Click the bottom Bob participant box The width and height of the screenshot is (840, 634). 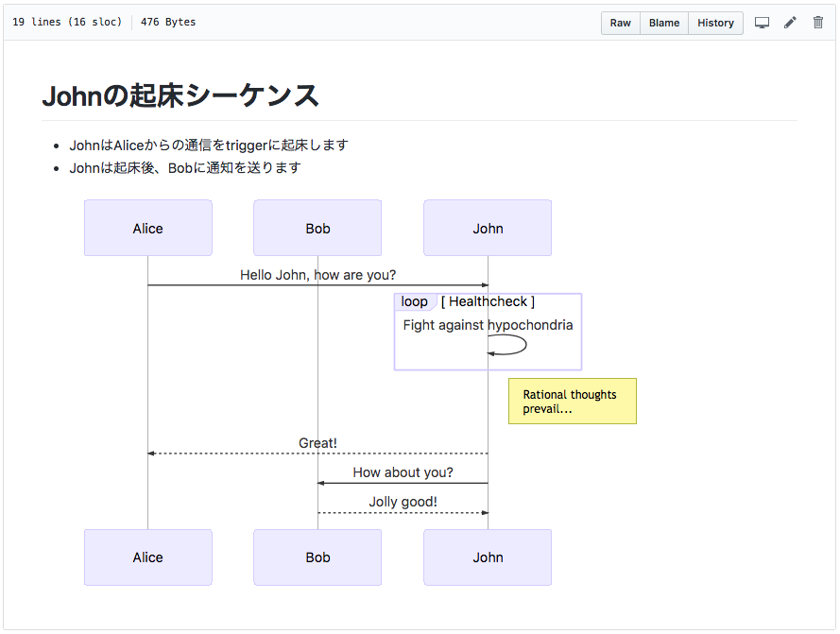pos(317,557)
